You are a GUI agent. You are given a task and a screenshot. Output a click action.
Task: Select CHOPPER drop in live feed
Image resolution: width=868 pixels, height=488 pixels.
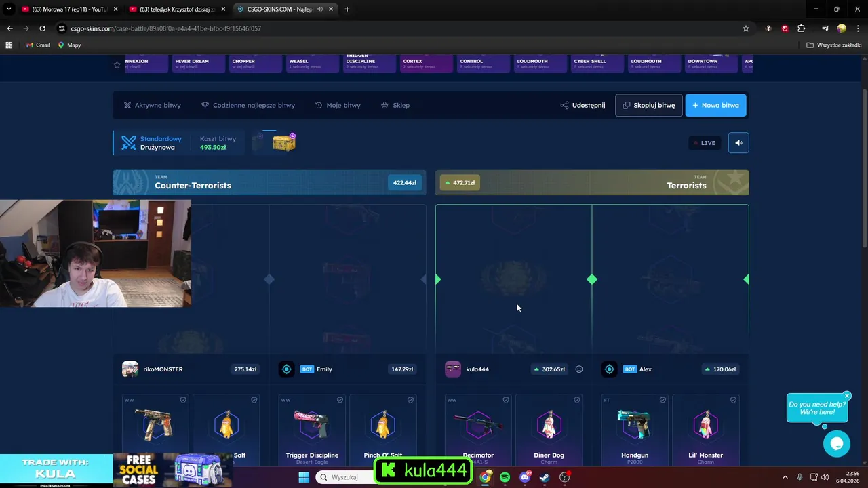tap(254, 63)
